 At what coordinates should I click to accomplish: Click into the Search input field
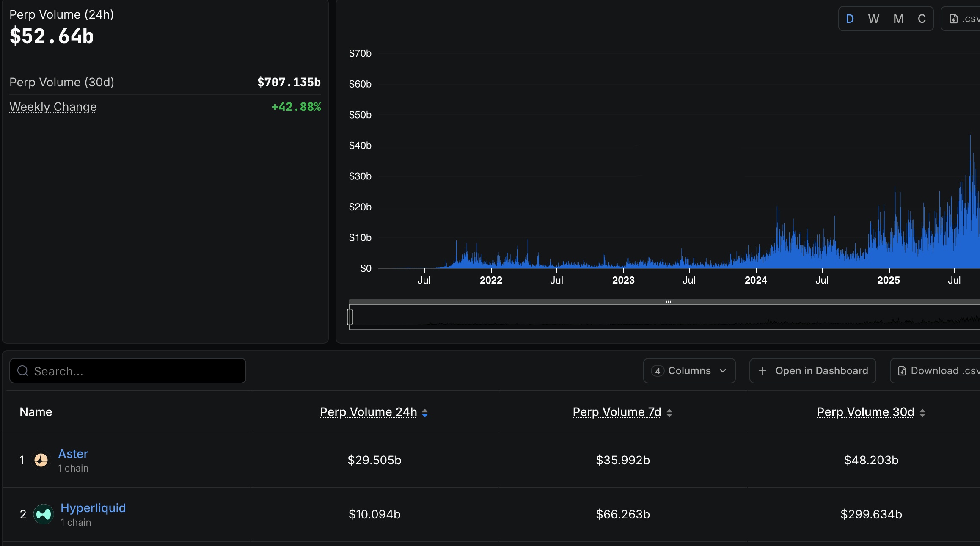pos(135,371)
